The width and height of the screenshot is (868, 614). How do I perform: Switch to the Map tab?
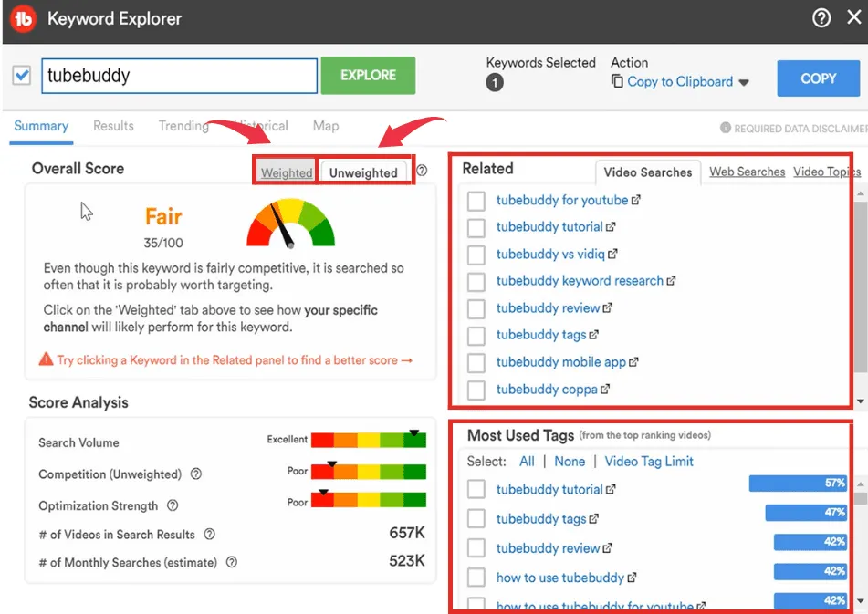(326, 126)
